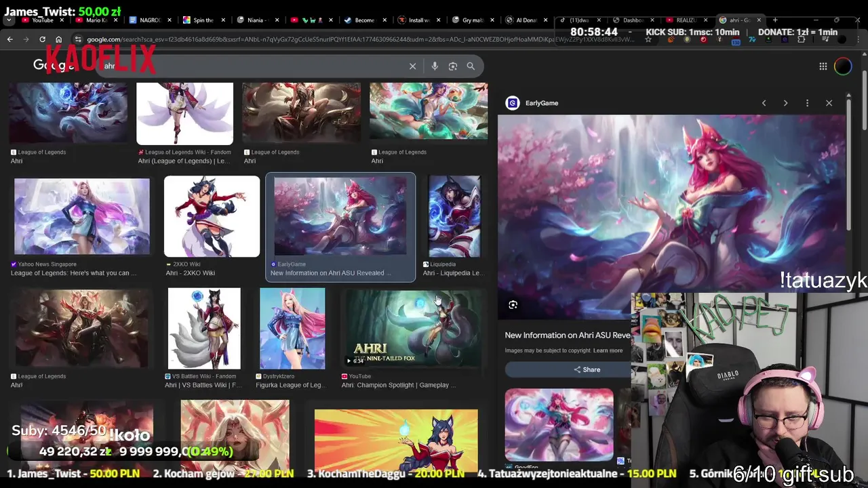Close the YouTube tab

point(62,20)
